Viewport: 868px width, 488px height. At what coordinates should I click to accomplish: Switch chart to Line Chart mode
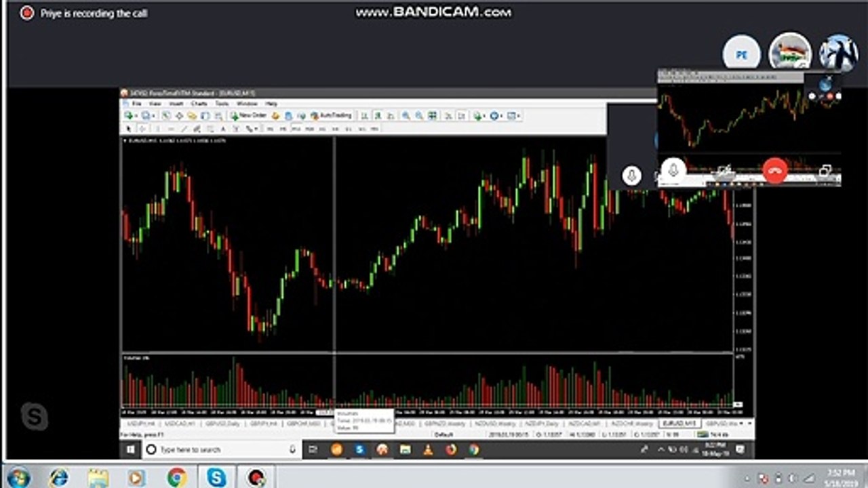[391, 116]
